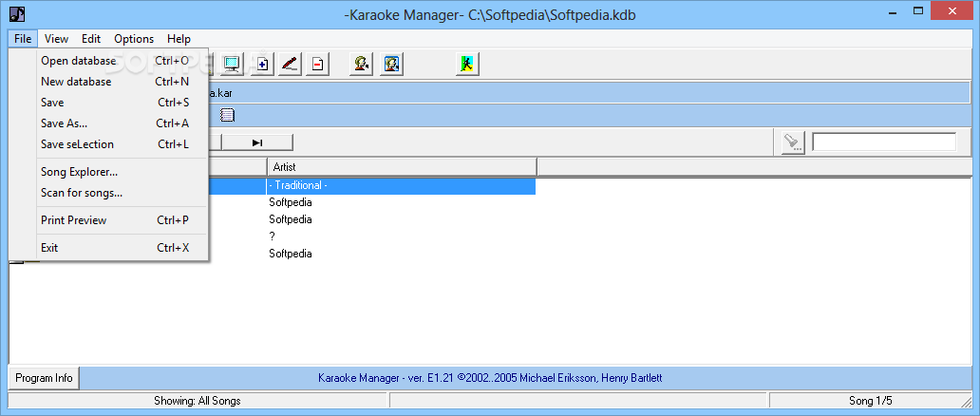Click the blue-framed singer head icon
The width and height of the screenshot is (980, 416).
[391, 64]
